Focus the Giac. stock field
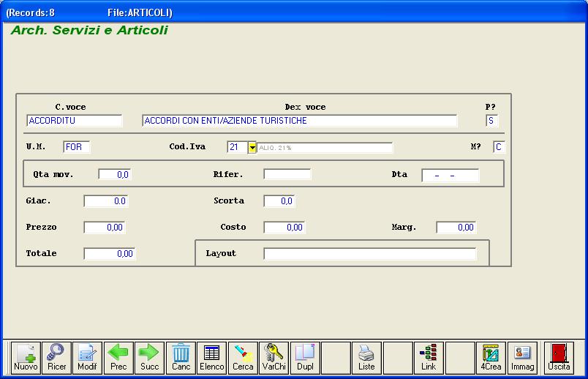Viewport: 588px width, 379px height. 106,201
